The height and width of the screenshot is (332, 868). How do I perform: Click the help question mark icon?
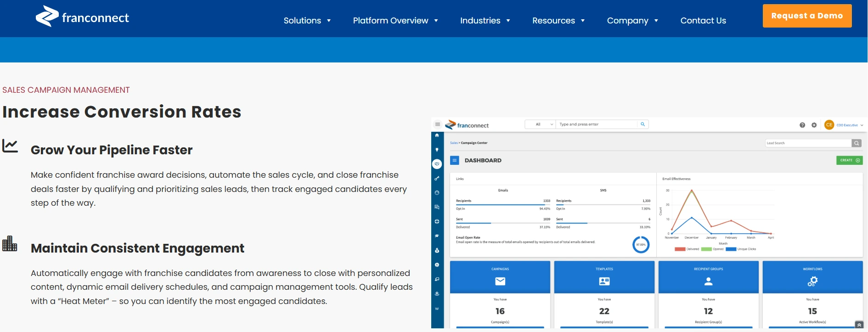pyautogui.click(x=802, y=125)
